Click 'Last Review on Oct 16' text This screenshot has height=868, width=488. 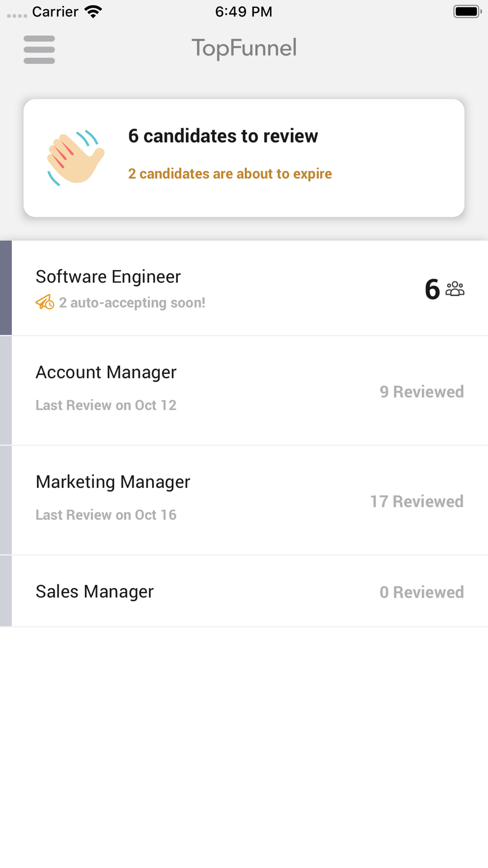click(106, 515)
